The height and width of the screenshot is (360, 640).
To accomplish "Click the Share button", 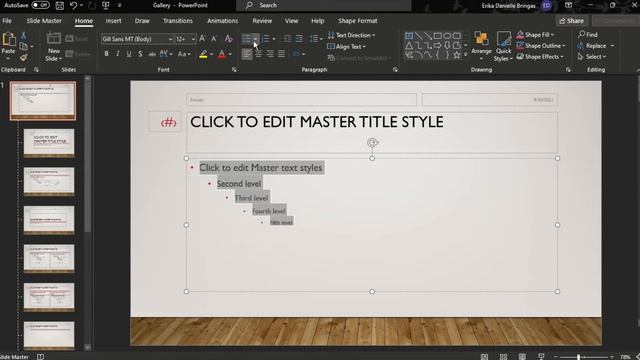I will [x=571, y=21].
